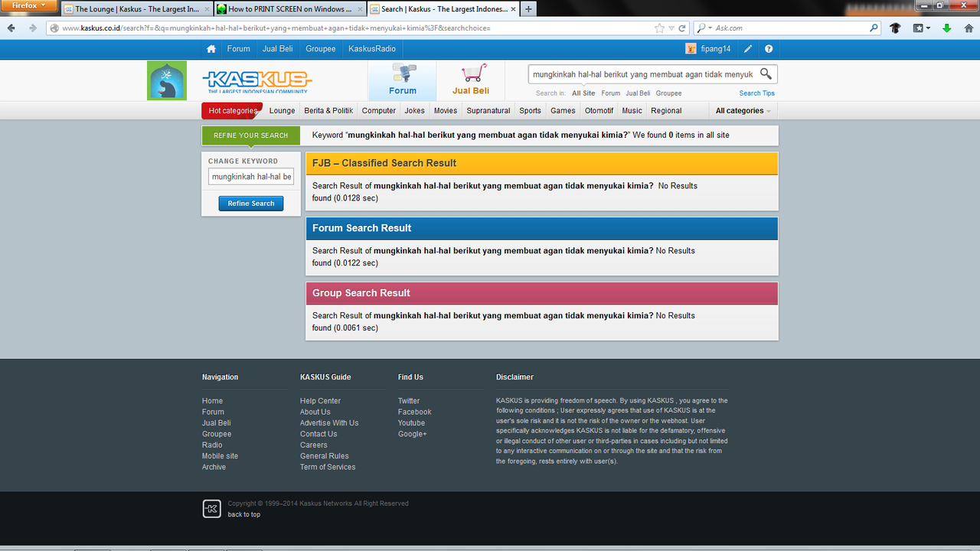
Task: Open downloads with the green arrow icon
Action: point(947,28)
